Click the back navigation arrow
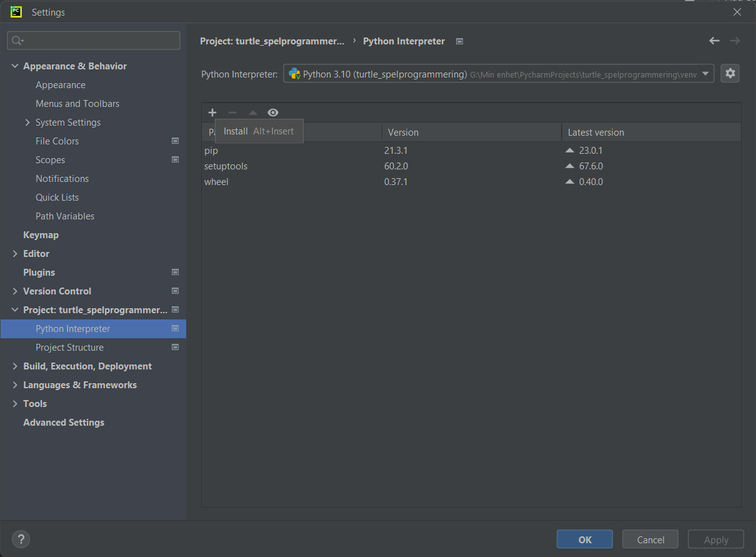The height and width of the screenshot is (557, 756). [714, 41]
